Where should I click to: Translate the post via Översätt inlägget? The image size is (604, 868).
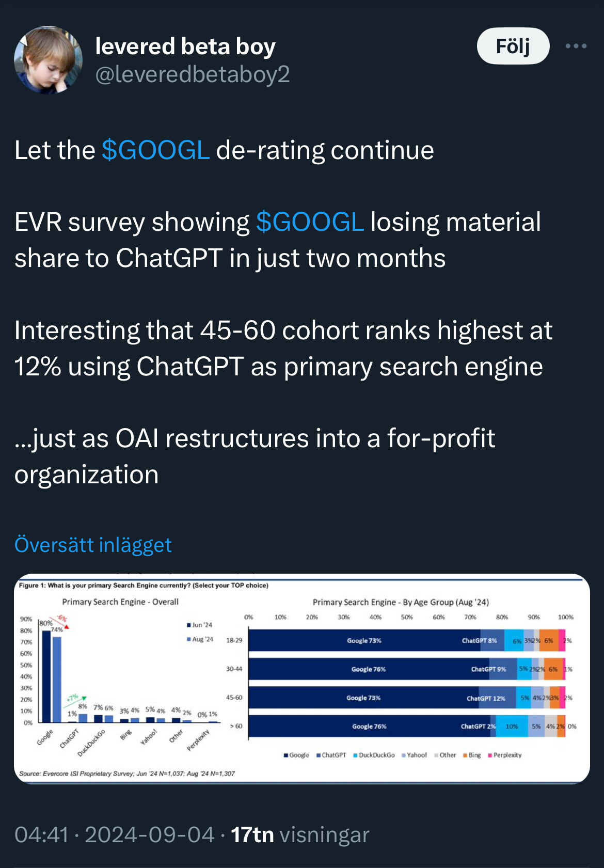93,545
